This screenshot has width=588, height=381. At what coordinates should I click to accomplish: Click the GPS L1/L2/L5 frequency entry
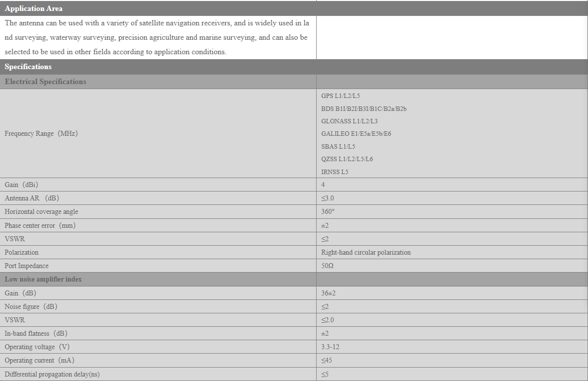tap(340, 96)
